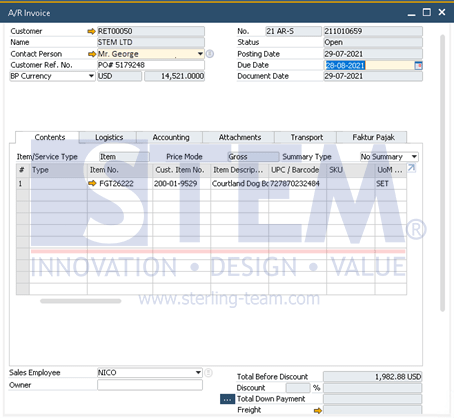
Task: Open the Sales Employee NICO dropdown
Action: [198, 372]
